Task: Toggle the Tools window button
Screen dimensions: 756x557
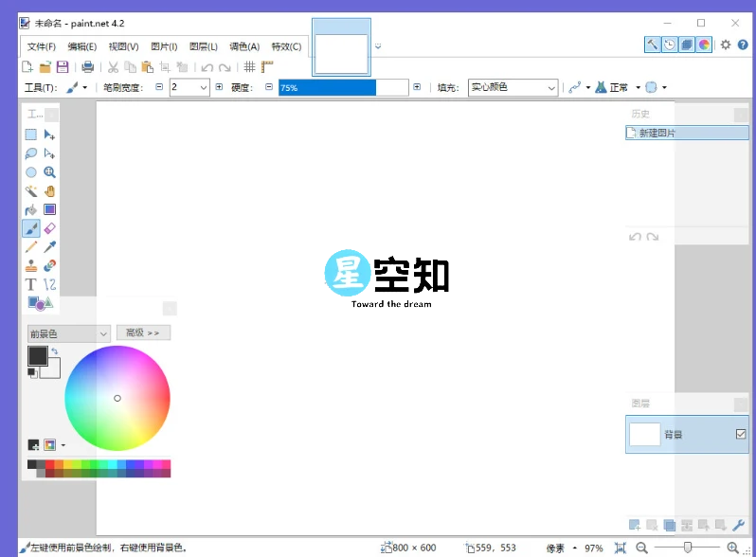Action: point(652,45)
